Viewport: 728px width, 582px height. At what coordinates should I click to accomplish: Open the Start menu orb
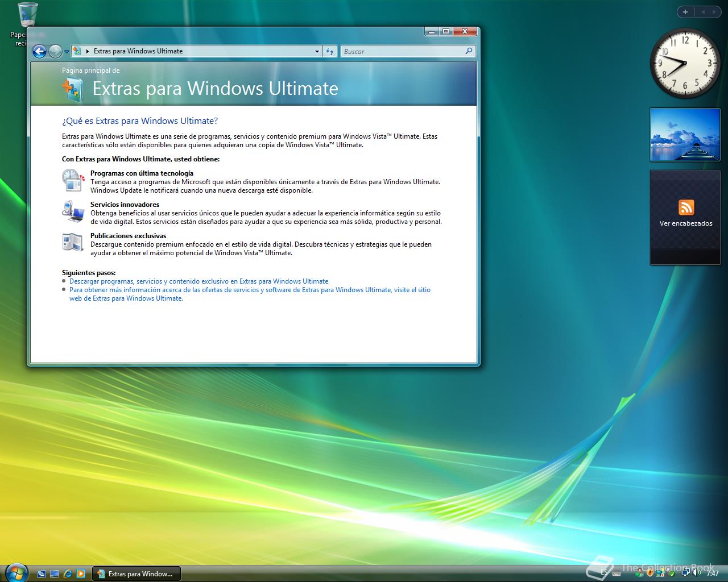tap(15, 572)
